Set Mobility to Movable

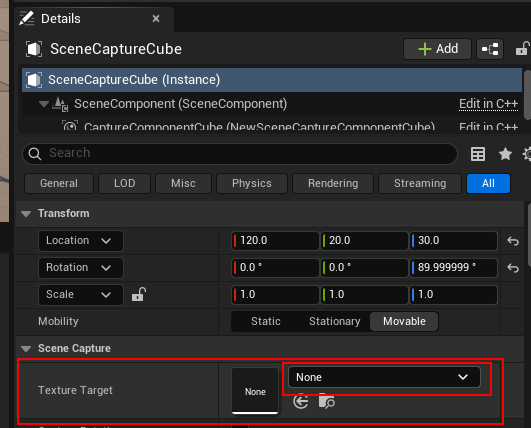(404, 321)
